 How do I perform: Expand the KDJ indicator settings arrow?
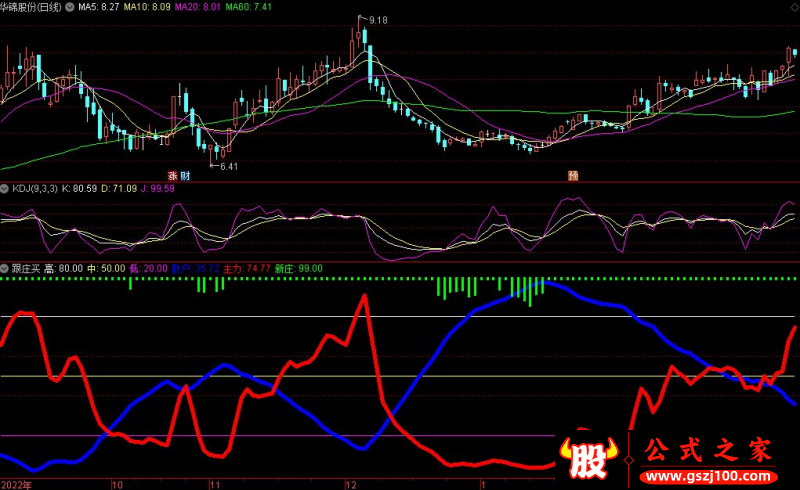point(5,189)
